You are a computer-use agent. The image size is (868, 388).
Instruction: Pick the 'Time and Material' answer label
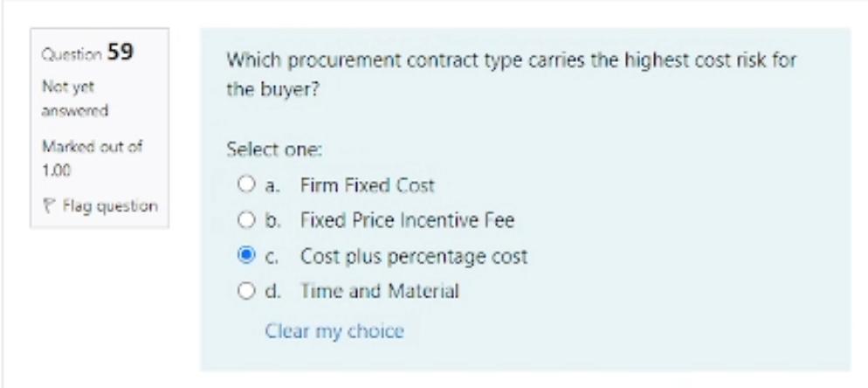point(380,292)
